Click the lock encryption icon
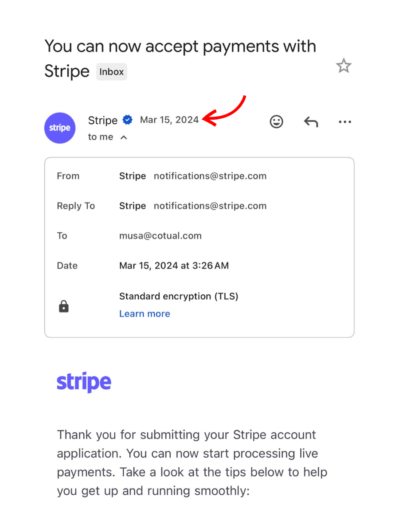 [x=64, y=306]
